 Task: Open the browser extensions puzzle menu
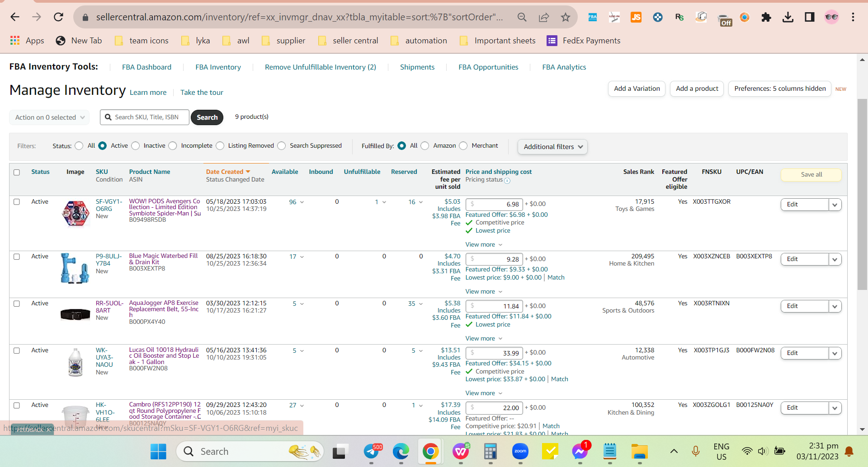pyautogui.click(x=766, y=17)
